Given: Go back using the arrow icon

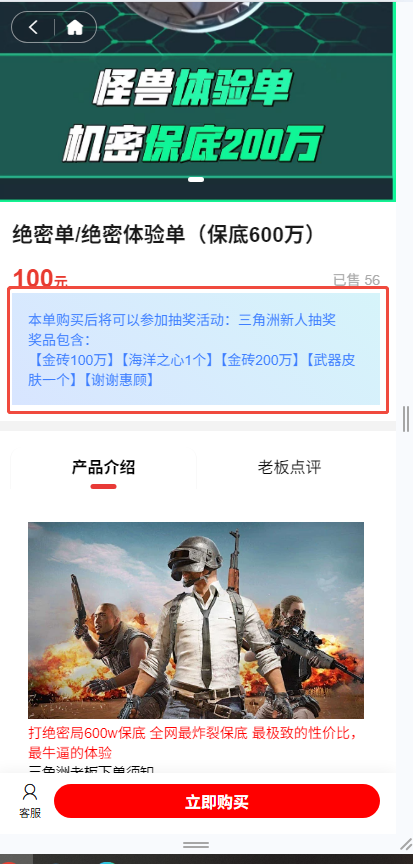Looking at the screenshot, I should (x=34, y=27).
